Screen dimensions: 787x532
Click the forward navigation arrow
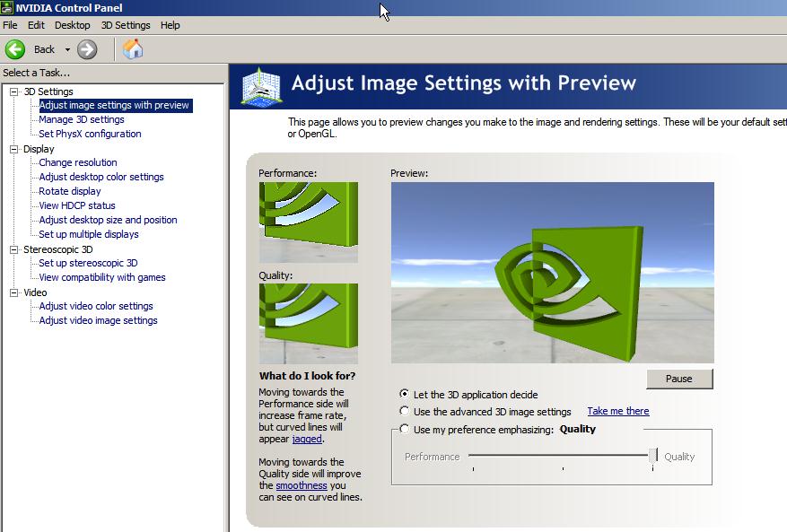tap(87, 50)
